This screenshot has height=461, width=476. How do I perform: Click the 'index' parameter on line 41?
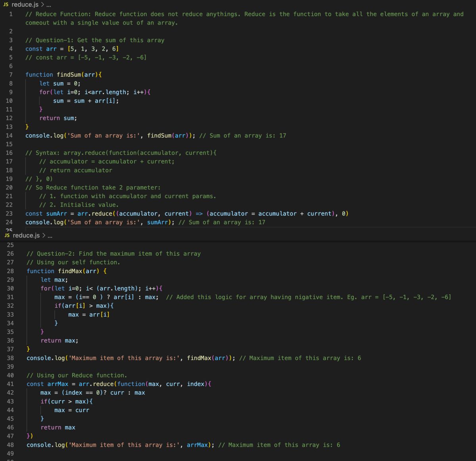196,384
